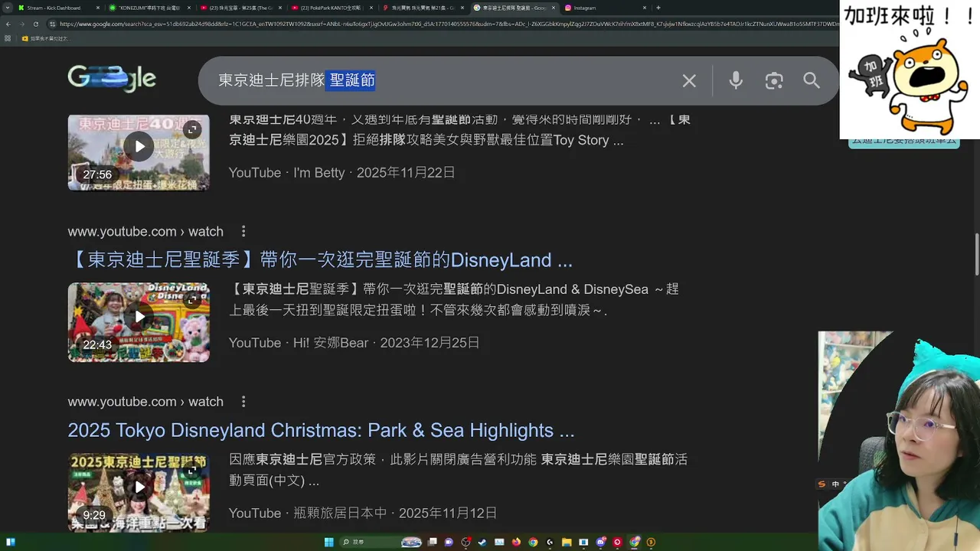Open File Explorer folder on taskbar
Viewport: 980px width, 551px height.
point(567,543)
